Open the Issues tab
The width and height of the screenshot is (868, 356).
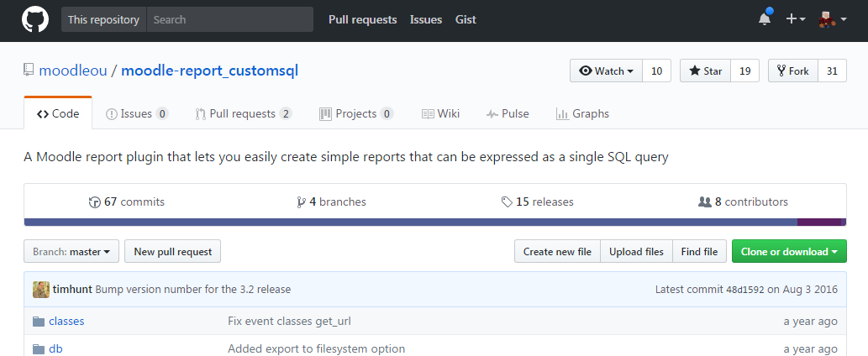[137, 113]
